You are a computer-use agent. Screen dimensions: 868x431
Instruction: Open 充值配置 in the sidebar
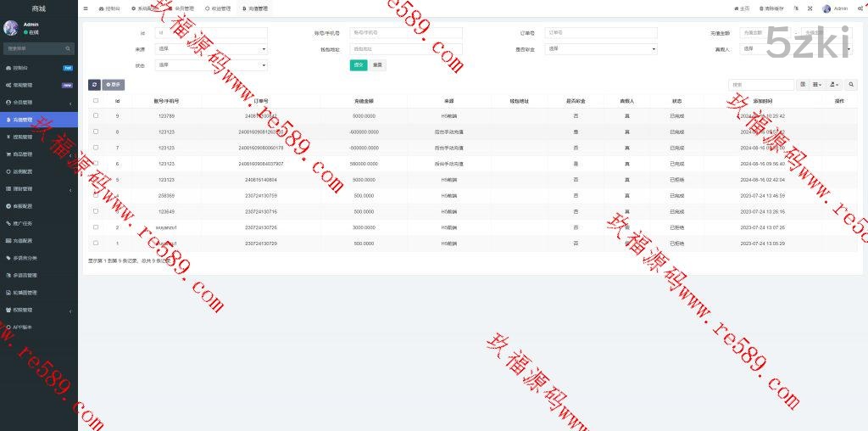pyautogui.click(x=39, y=240)
